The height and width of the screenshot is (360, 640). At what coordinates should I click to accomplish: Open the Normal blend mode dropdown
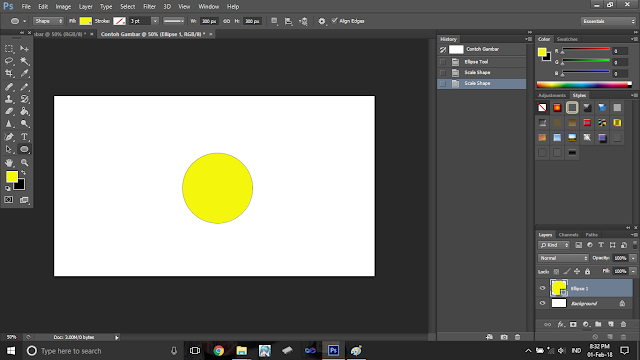click(x=563, y=258)
